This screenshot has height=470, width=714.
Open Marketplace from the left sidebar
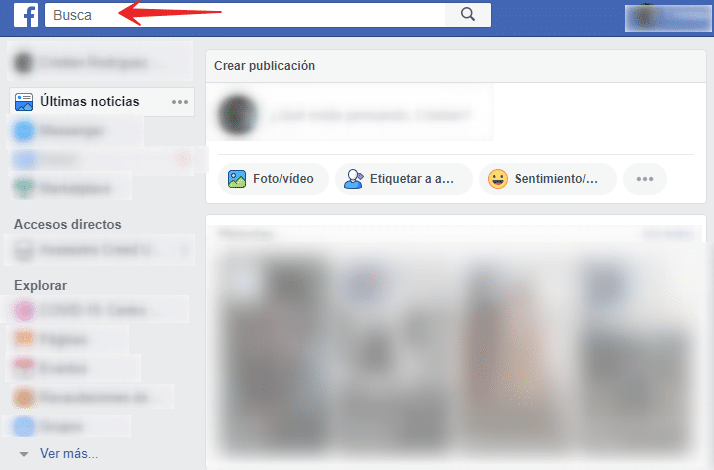70,187
